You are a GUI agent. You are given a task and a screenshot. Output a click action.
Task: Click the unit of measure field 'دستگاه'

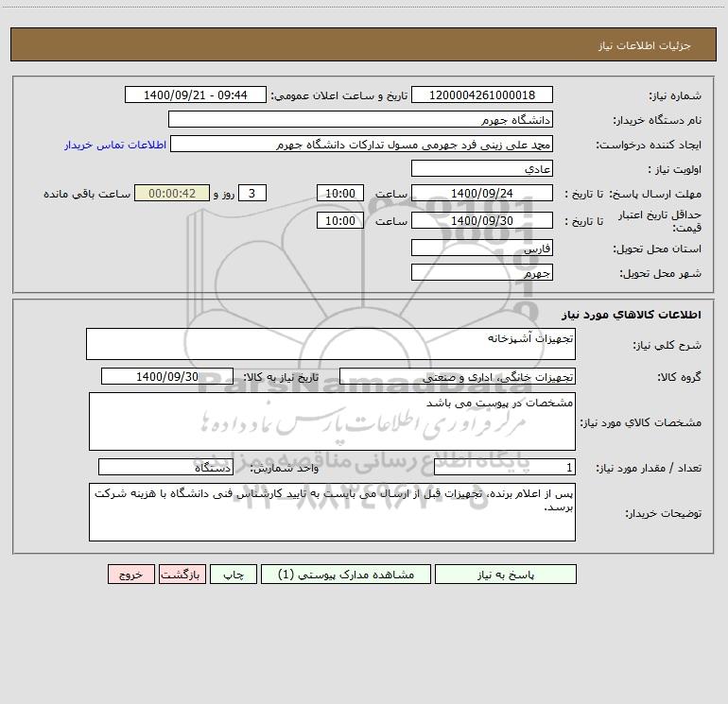point(165,467)
